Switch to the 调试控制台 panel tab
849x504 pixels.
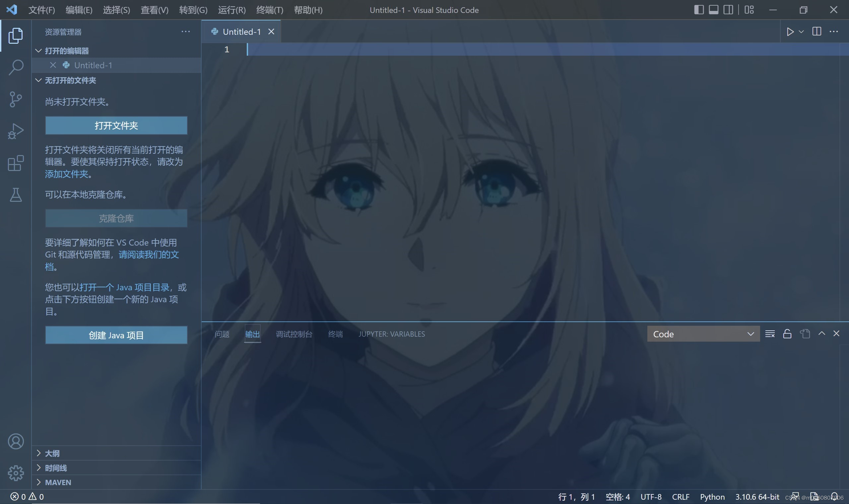tap(294, 334)
